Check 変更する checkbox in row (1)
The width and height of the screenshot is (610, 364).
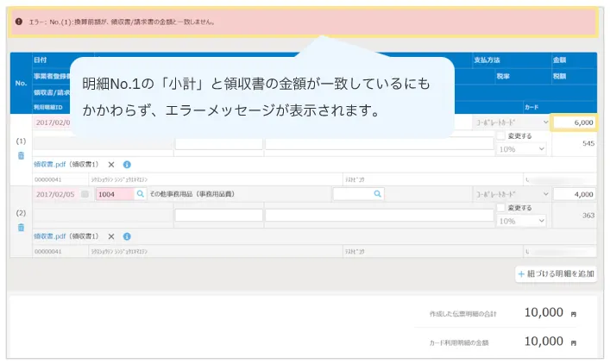(x=502, y=136)
